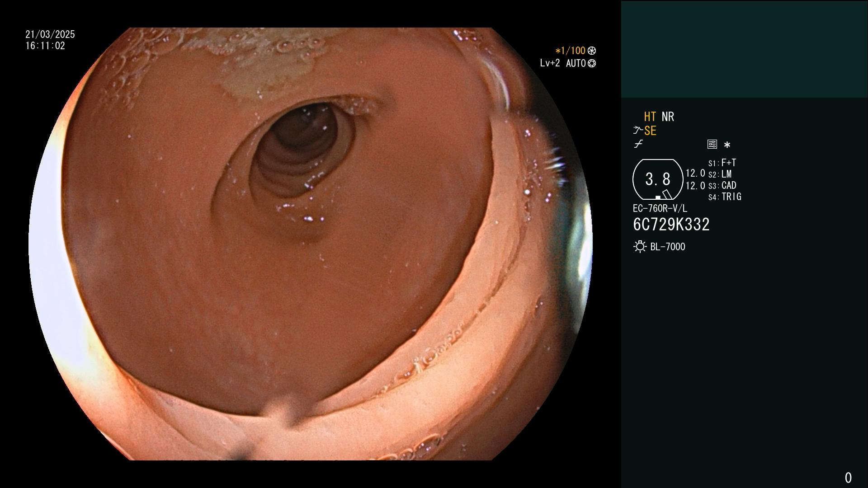Click the BL-7000 light source label
868x488 pixels.
[x=668, y=247]
